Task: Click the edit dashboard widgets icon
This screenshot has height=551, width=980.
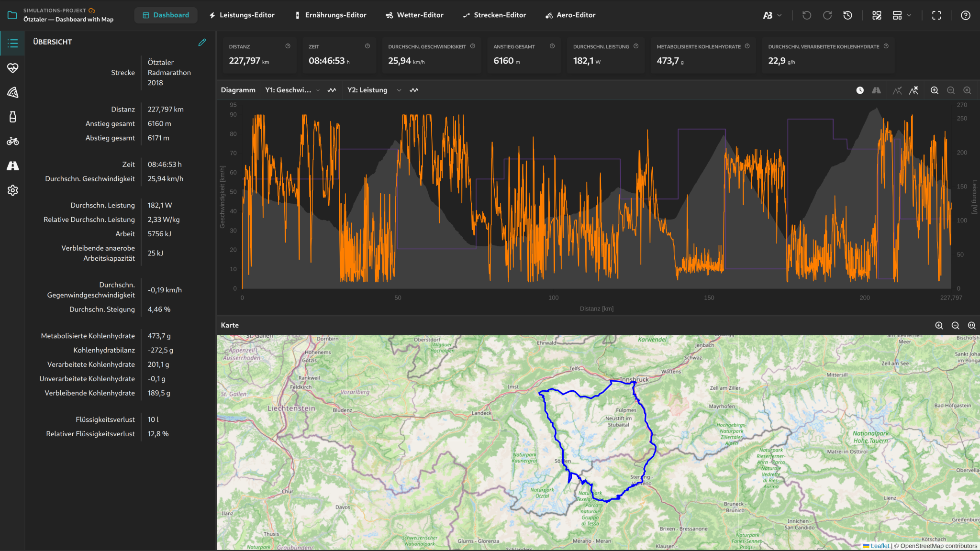Action: tap(877, 15)
